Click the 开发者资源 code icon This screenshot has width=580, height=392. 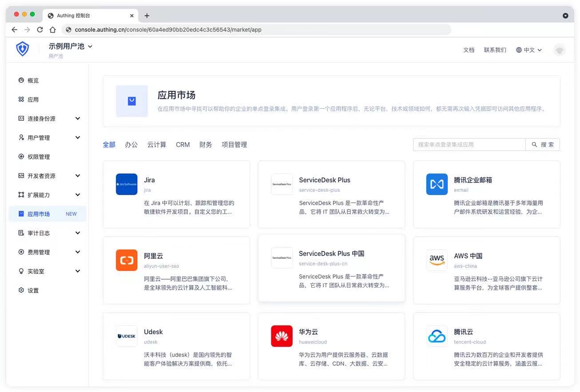(x=21, y=176)
